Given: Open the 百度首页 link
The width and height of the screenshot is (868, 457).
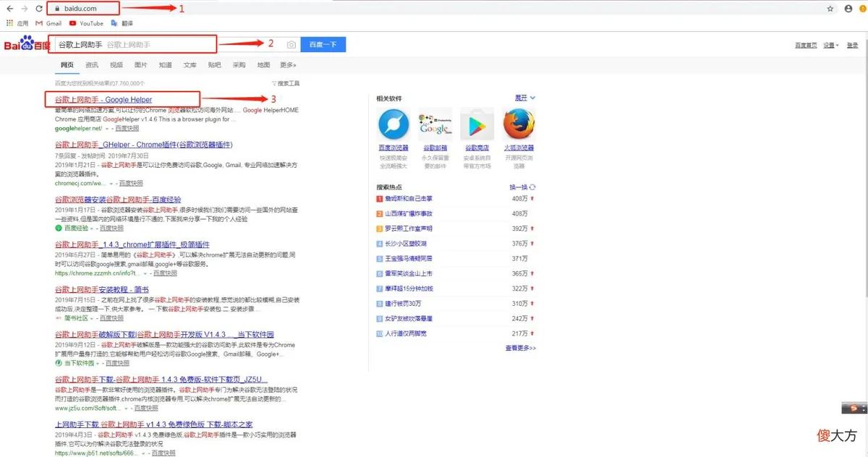Looking at the screenshot, I should (806, 45).
